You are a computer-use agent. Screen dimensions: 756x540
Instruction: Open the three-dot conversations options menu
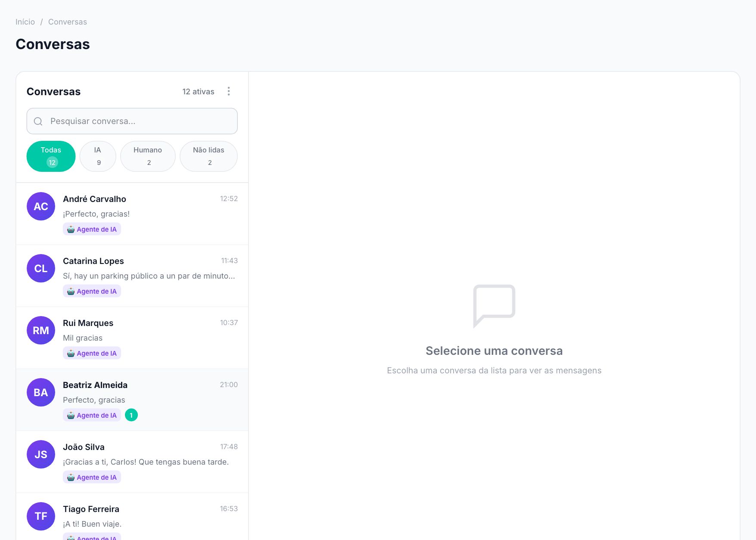point(229,91)
